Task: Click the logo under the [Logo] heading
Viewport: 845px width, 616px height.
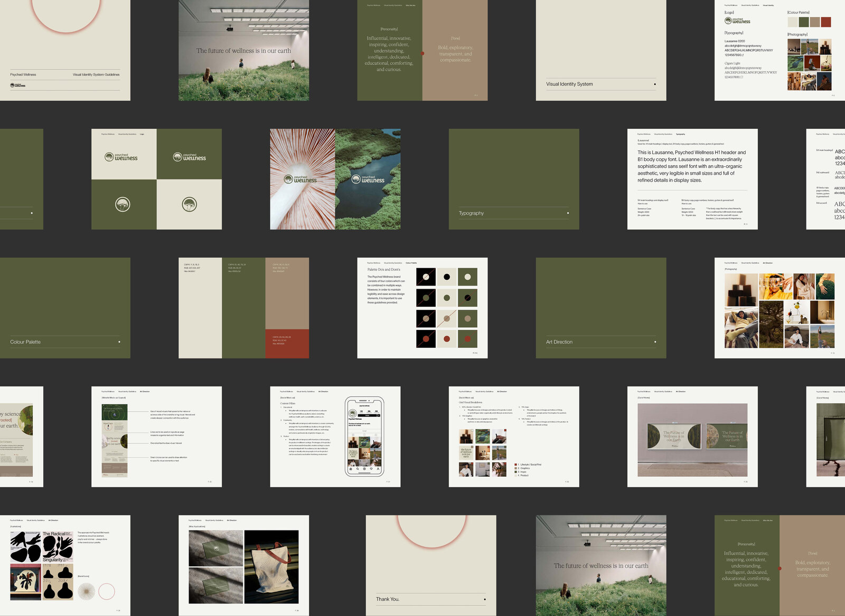Action: point(737,21)
